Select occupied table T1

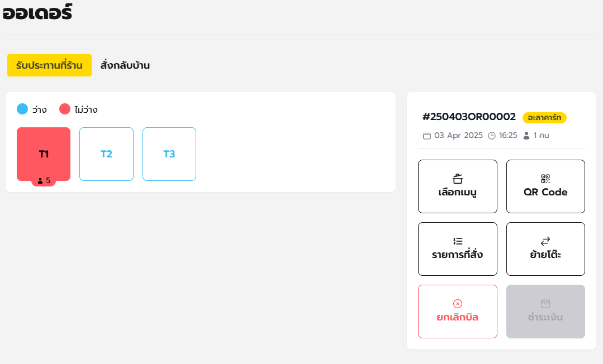point(44,154)
